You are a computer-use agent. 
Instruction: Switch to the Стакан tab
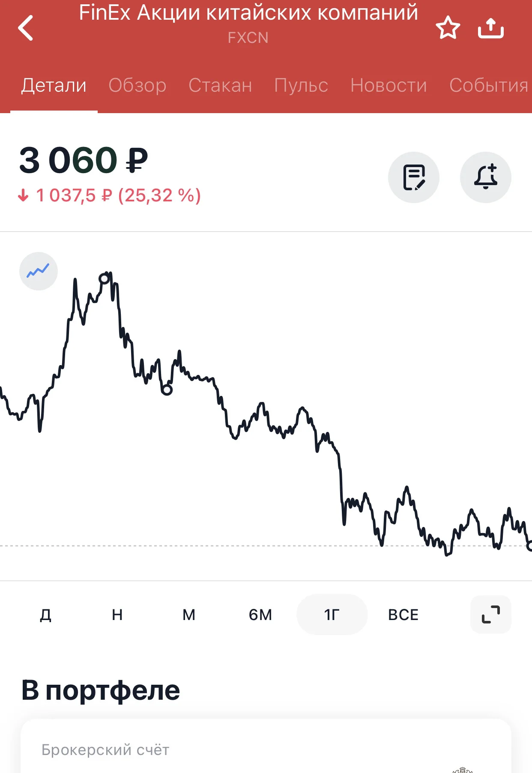click(x=220, y=85)
